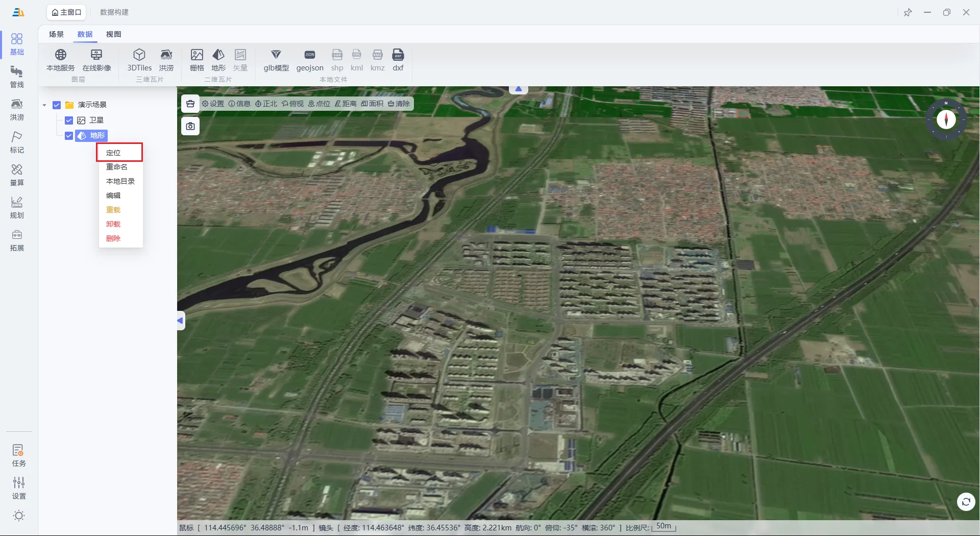
Task: Toggle the light/dark theme sun icon
Action: (19, 516)
